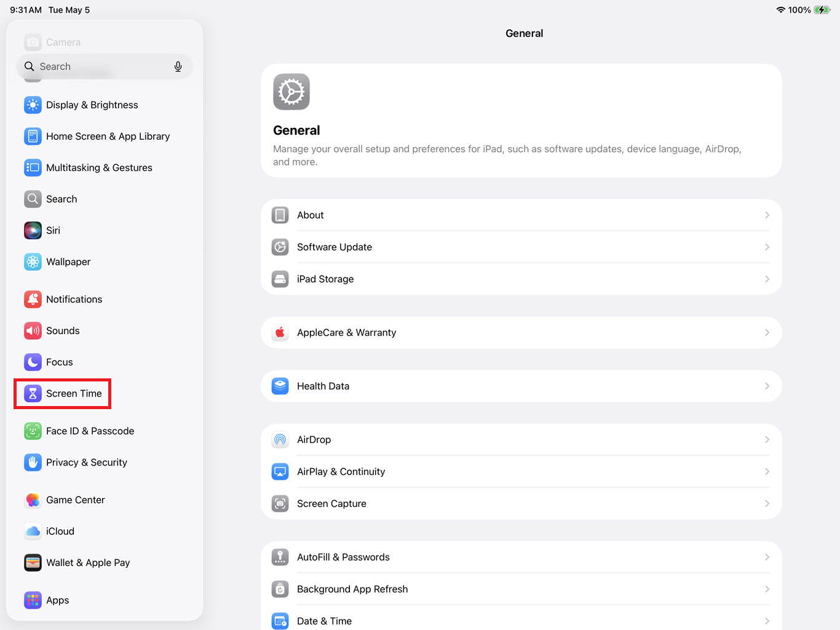The image size is (840, 630).
Task: Open iPad Storage via its chevron
Action: click(x=767, y=279)
